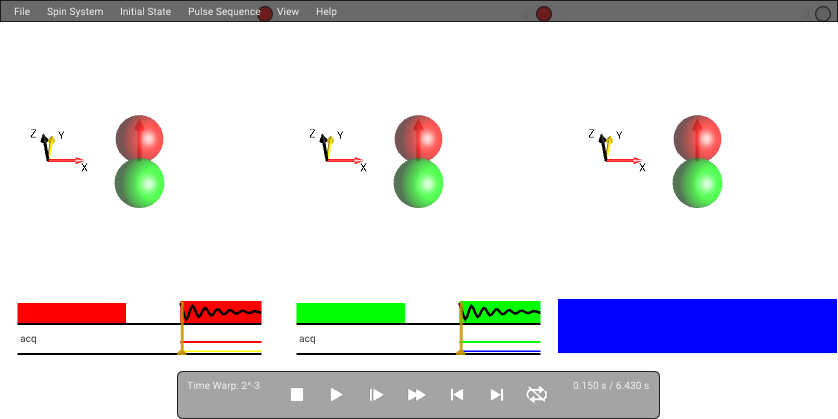Viewport: 838px width, 419px height.
Task: Open the File menu
Action: [22, 11]
